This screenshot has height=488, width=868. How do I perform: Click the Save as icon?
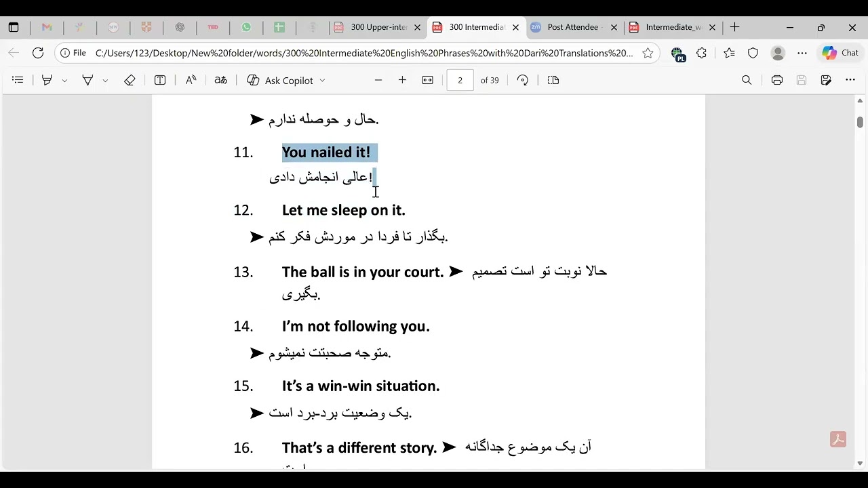(826, 80)
